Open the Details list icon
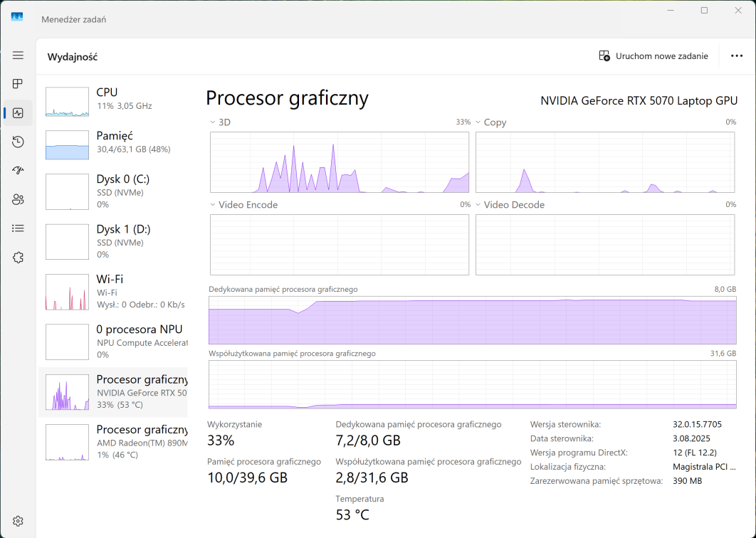The width and height of the screenshot is (756, 538). 18,228
